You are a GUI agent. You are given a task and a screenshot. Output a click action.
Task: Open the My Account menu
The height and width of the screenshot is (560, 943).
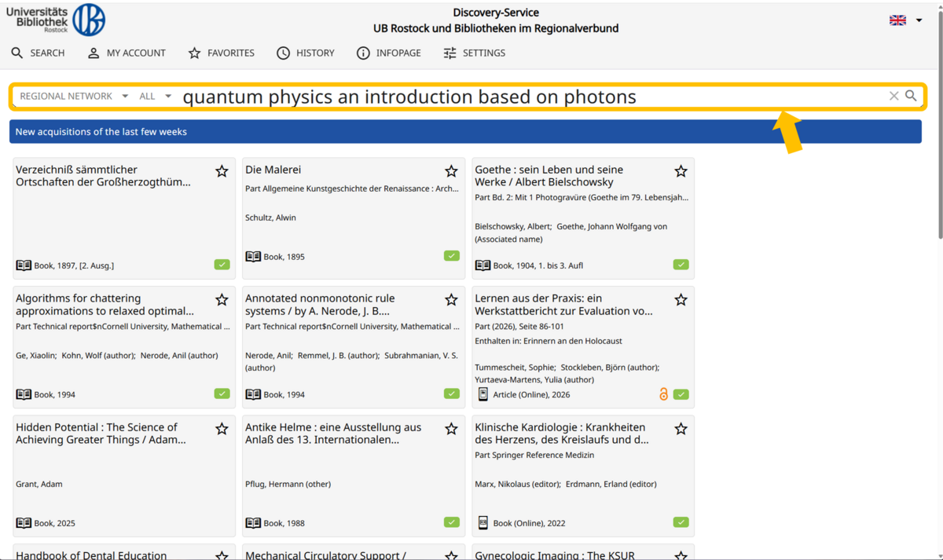[x=126, y=53]
